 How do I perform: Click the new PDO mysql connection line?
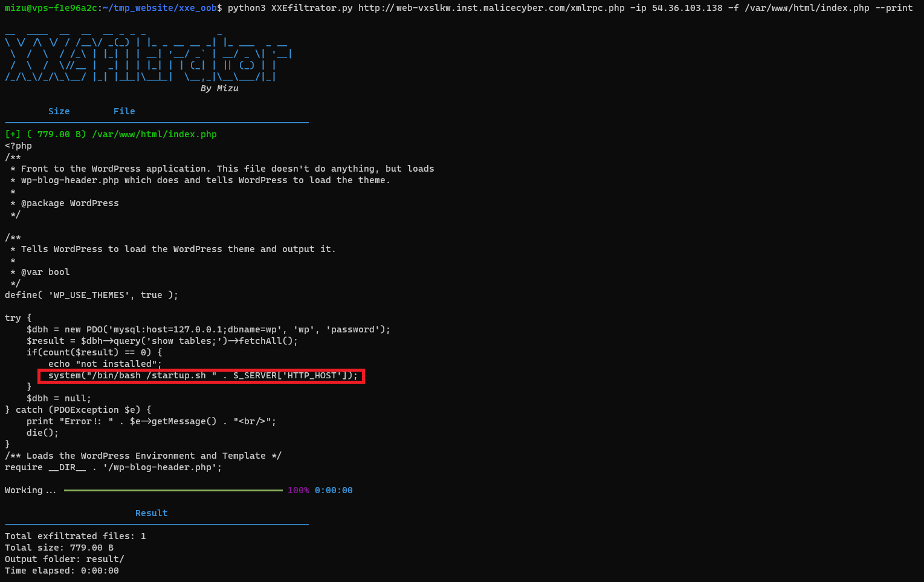point(208,329)
